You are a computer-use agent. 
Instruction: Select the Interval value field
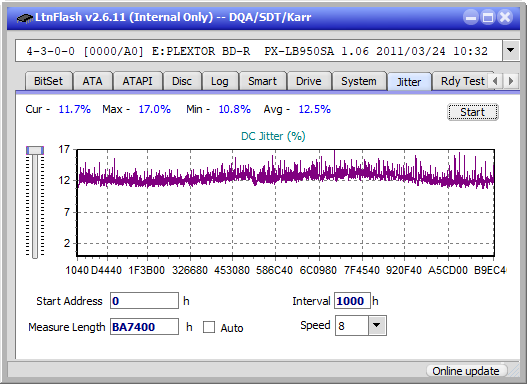(352, 301)
